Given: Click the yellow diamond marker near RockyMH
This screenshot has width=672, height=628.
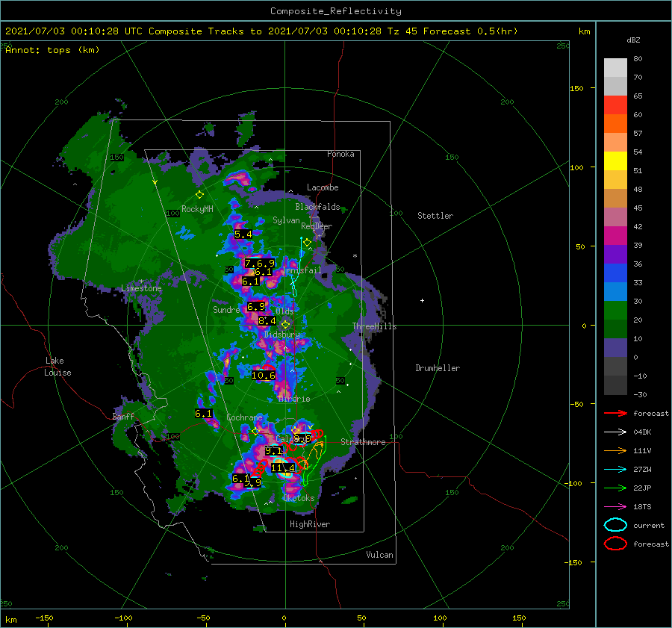Looking at the screenshot, I should tap(199, 195).
